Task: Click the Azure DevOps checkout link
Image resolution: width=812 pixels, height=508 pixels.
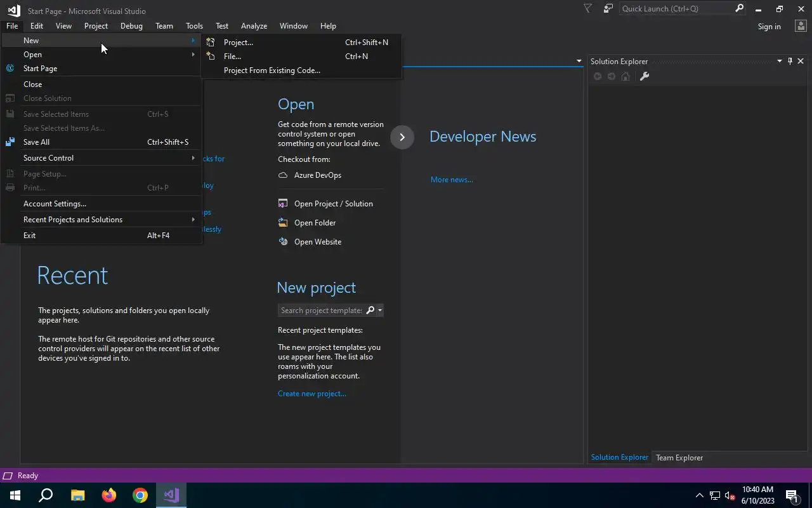Action: point(318,175)
